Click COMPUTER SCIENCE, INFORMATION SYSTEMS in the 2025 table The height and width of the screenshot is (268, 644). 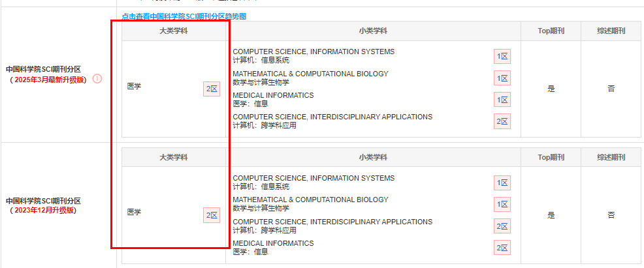(314, 52)
